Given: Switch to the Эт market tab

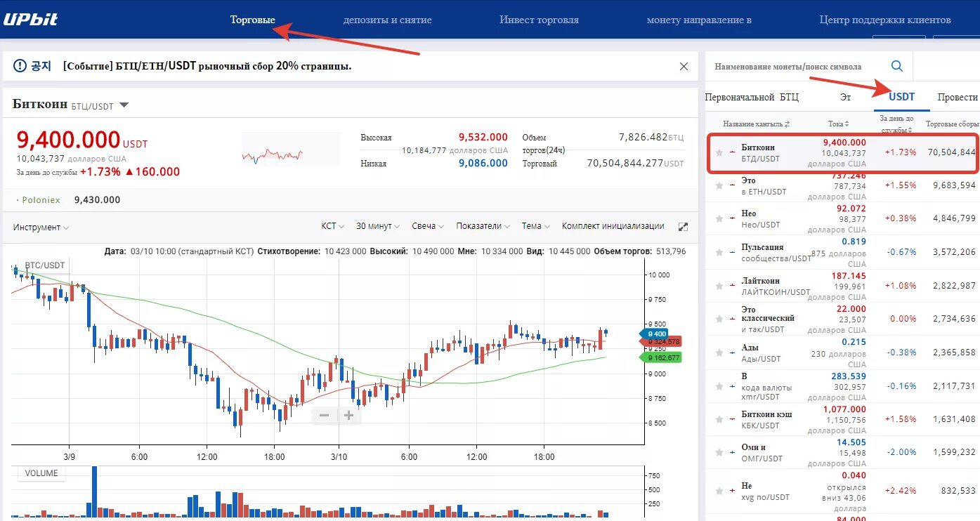Looking at the screenshot, I should (x=845, y=97).
